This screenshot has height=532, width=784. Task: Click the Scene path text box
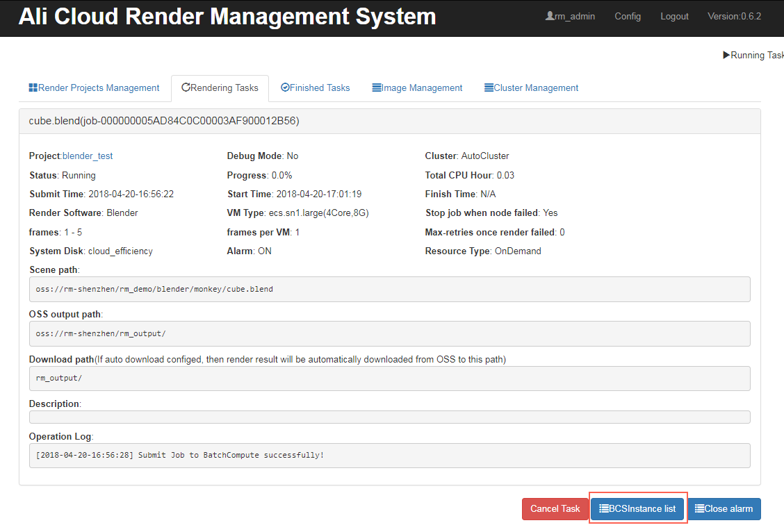point(389,289)
